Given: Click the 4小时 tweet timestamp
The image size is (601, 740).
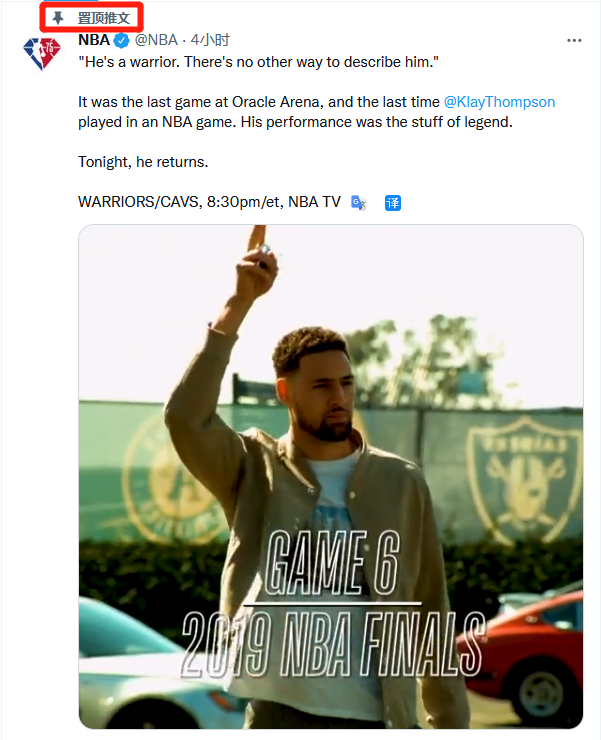Looking at the screenshot, I should (210, 40).
